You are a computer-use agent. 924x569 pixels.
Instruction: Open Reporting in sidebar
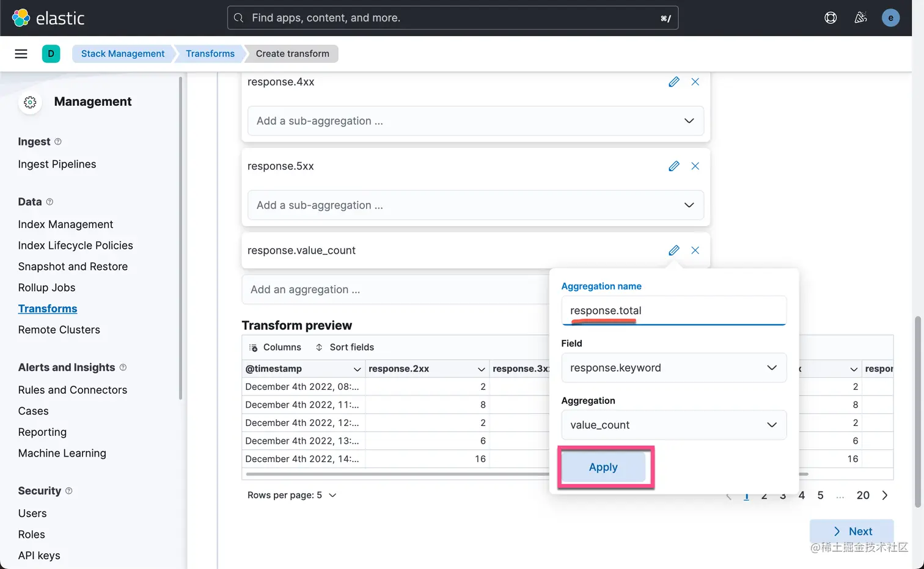pos(42,432)
